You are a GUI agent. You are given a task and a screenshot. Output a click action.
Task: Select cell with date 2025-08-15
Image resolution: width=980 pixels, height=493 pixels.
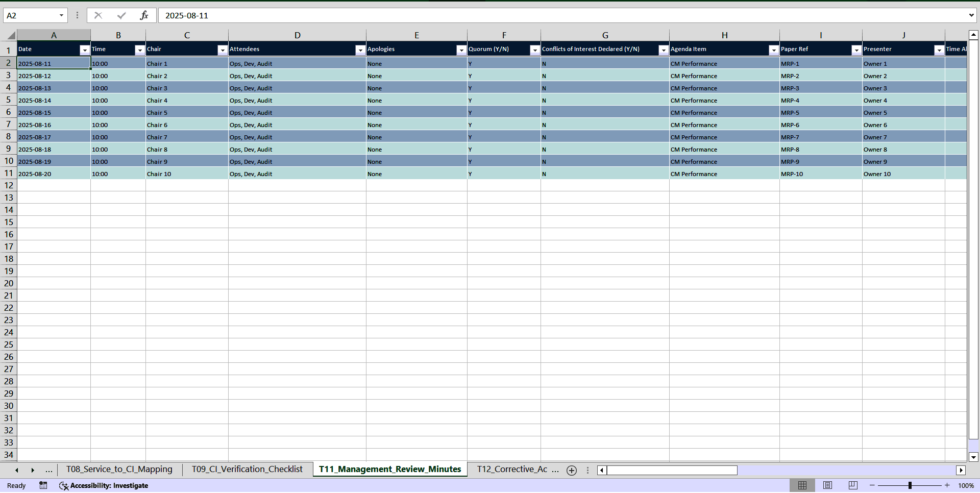[54, 112]
